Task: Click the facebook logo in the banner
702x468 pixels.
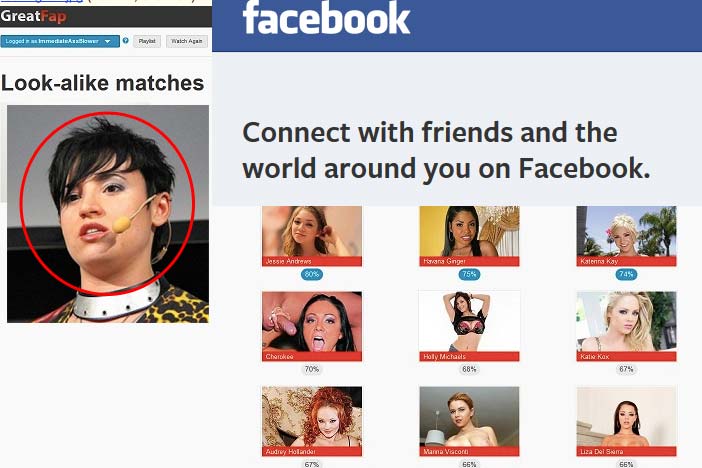Action: pos(326,18)
